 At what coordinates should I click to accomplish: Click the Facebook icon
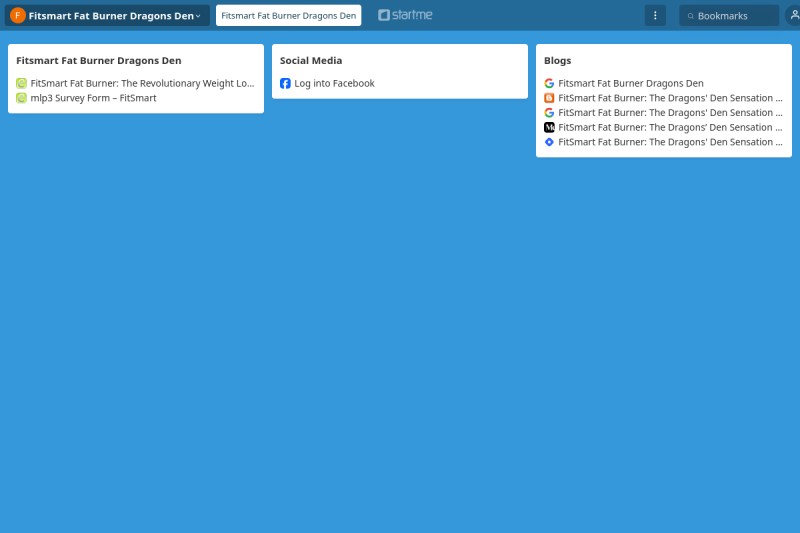point(285,83)
